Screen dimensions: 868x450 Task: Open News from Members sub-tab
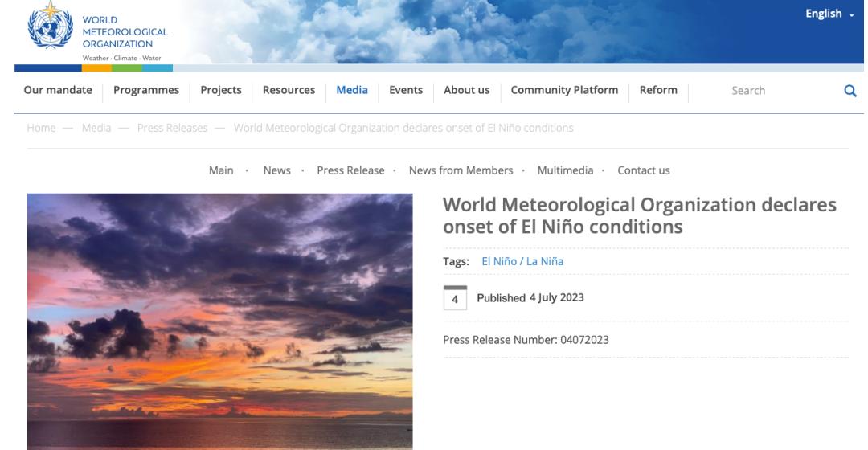point(461,170)
